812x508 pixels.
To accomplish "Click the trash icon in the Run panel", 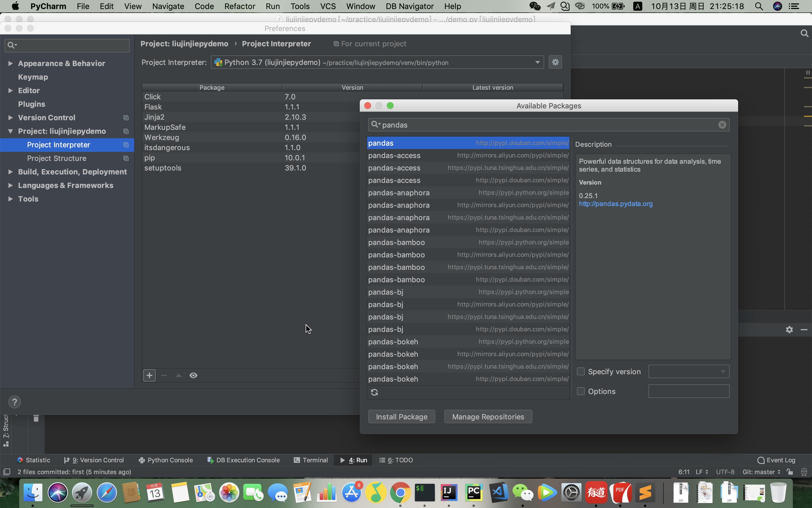I will [x=36, y=418].
